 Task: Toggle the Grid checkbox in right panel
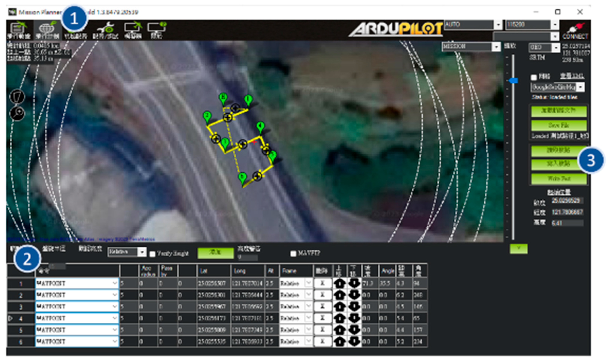534,77
